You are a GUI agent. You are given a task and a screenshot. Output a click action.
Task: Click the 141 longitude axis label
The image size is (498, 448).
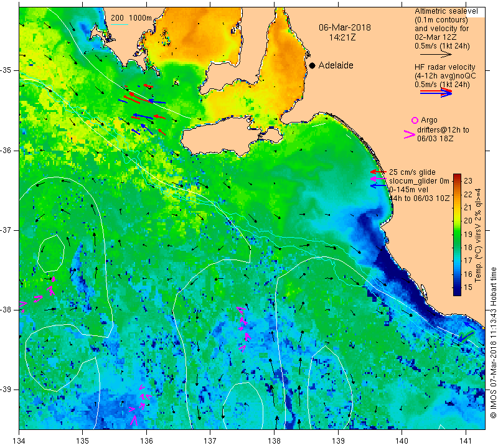[466, 441]
